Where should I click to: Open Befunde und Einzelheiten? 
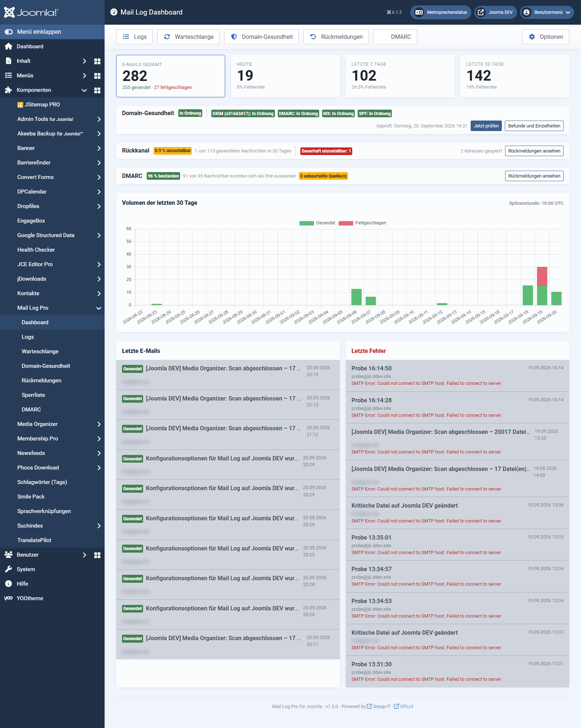[534, 126]
